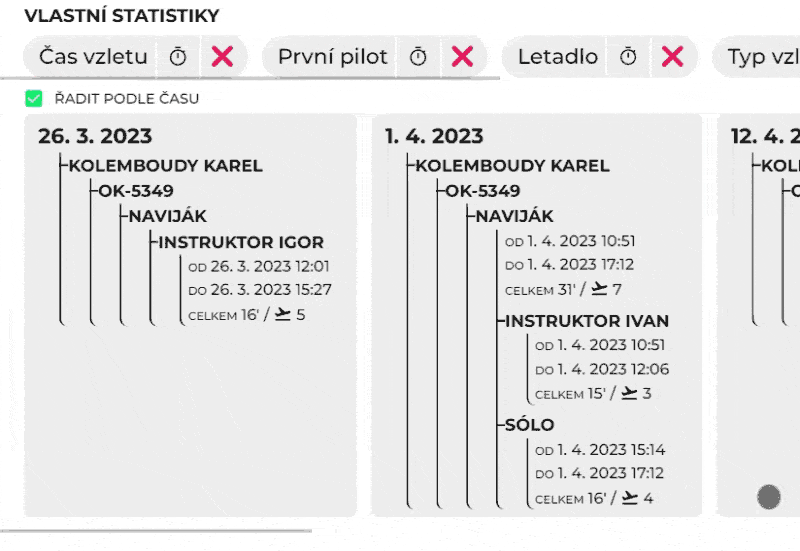The height and width of the screenshot is (551, 800).
Task: Click the partially visible Typ vzletu chip
Action: [762, 57]
